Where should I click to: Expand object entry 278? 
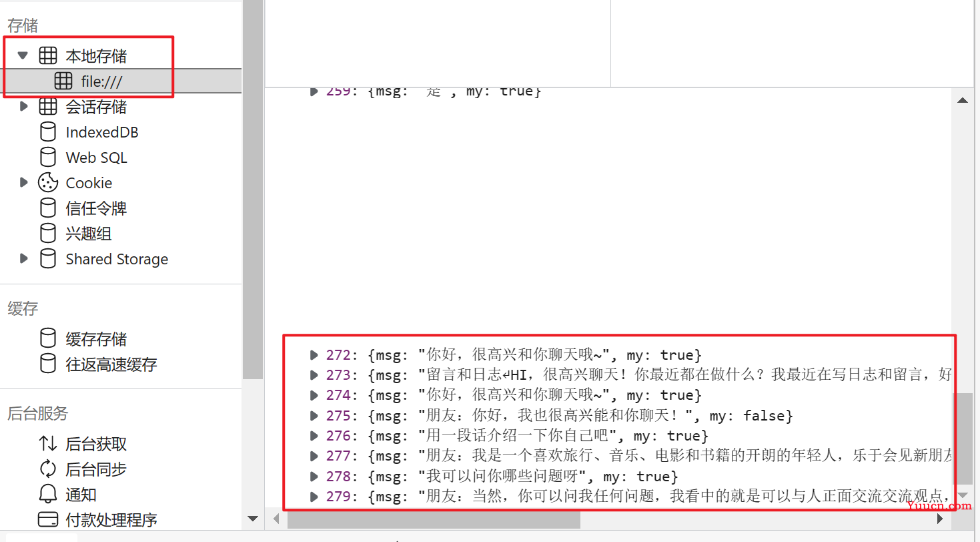tap(314, 477)
